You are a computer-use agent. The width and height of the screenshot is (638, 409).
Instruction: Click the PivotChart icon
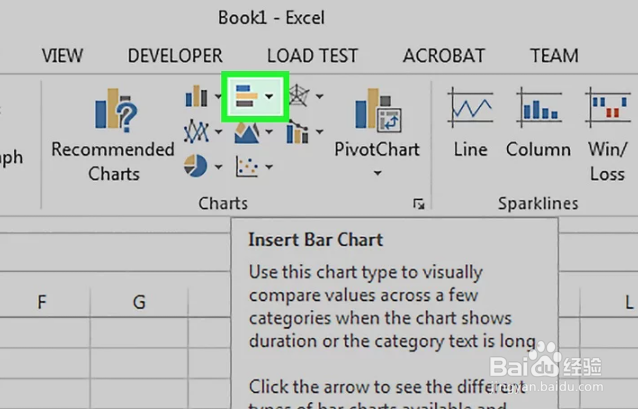point(377,109)
